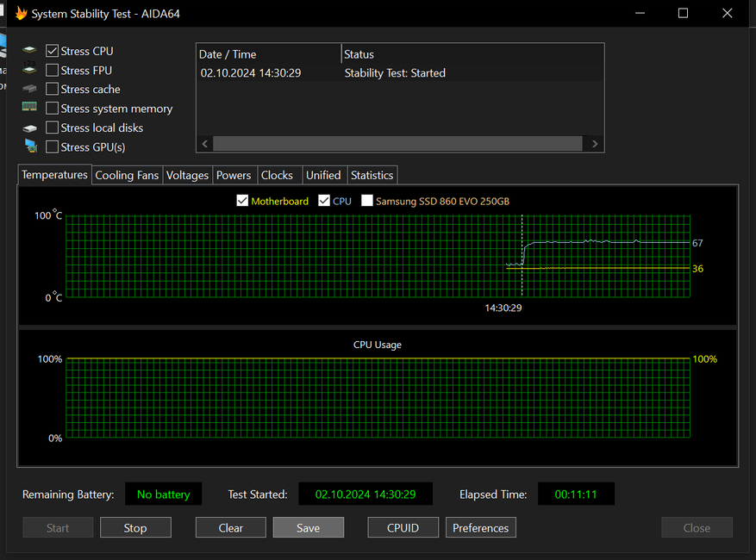Uncheck the Stress CPU checkbox
The height and width of the screenshot is (560, 756).
point(53,52)
